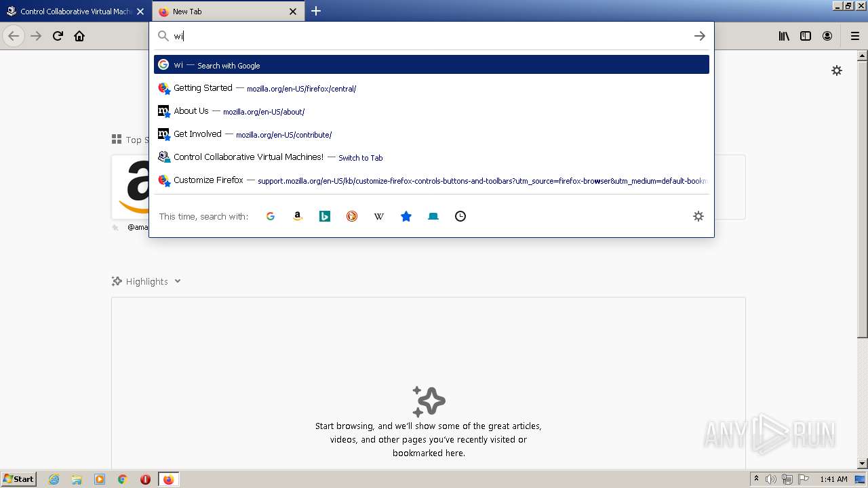Close the New Tab tab
Viewport: 868px width, 488px height.
coord(293,12)
